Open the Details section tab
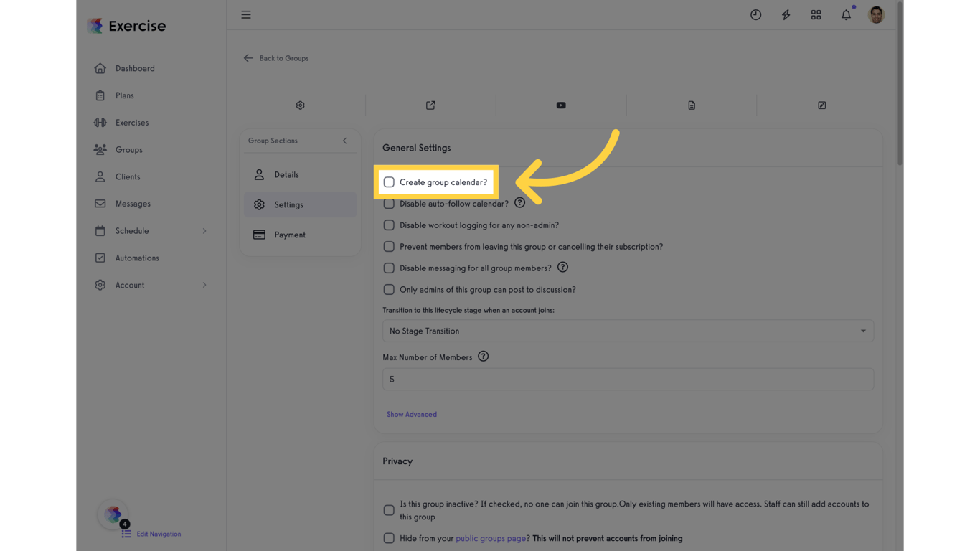Image resolution: width=980 pixels, height=551 pixels. pos(287,174)
